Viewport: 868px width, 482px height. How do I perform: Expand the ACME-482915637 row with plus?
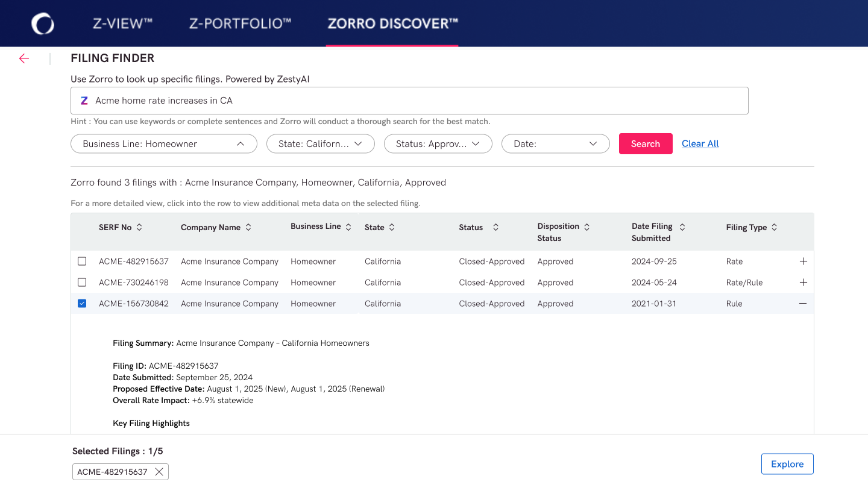click(803, 261)
